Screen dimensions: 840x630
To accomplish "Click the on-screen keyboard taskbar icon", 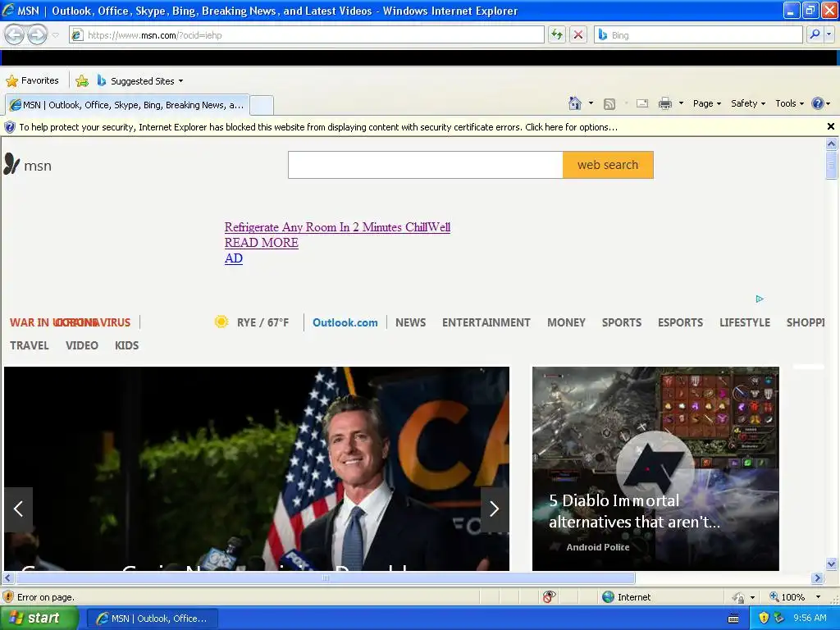I will pos(733,619).
